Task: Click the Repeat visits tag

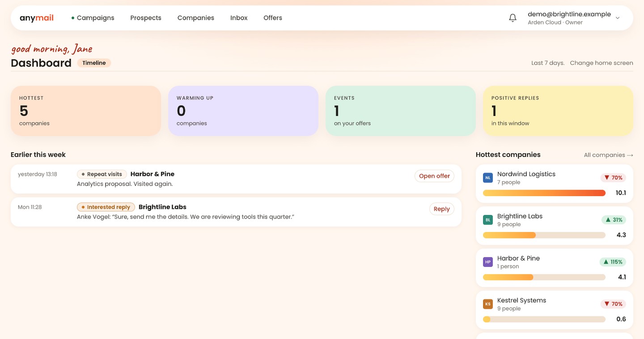Action: (102, 174)
